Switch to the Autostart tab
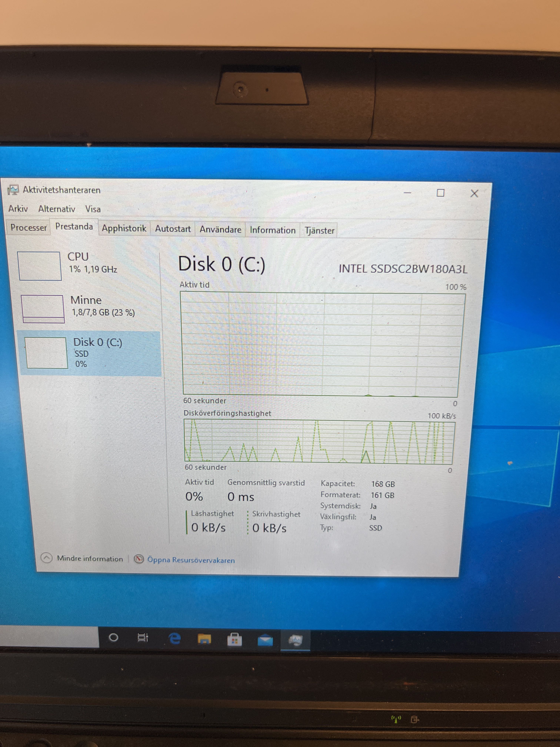This screenshot has height=747, width=560. (173, 229)
